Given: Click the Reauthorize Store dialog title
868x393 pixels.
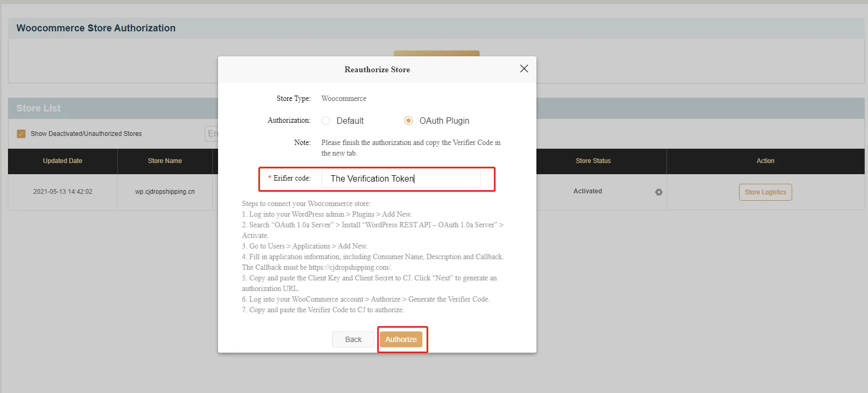Looking at the screenshot, I should click(x=377, y=70).
